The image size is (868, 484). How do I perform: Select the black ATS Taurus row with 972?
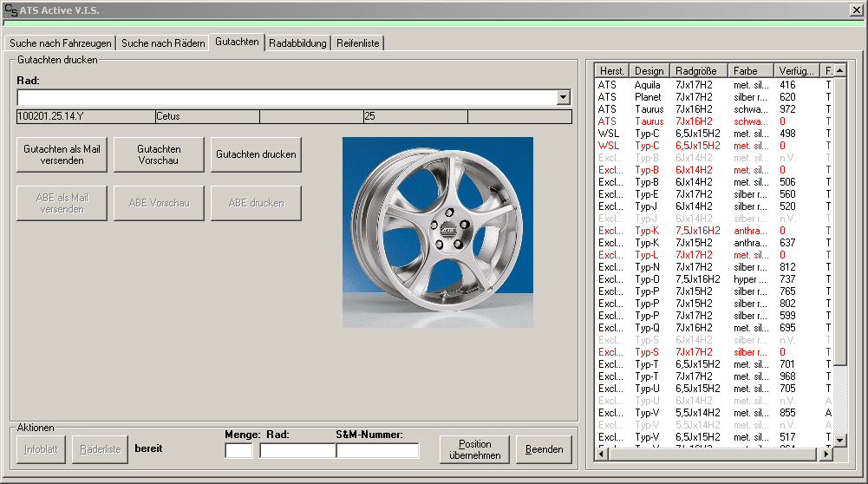(715, 109)
